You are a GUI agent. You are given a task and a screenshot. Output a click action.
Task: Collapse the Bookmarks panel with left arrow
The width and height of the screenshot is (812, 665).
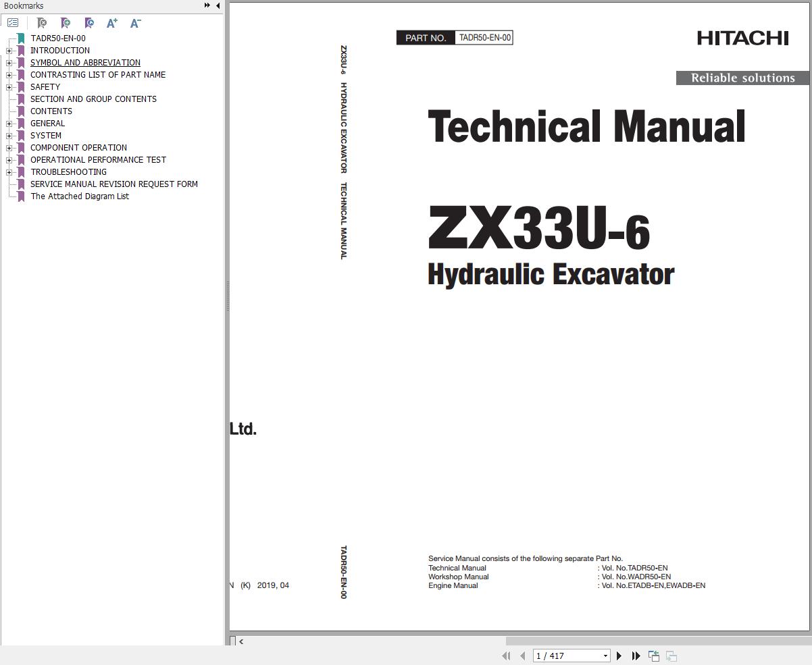click(218, 5)
